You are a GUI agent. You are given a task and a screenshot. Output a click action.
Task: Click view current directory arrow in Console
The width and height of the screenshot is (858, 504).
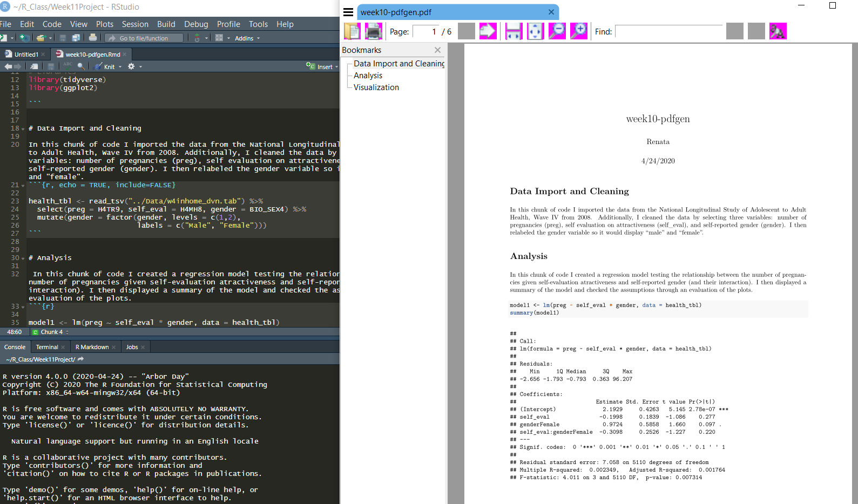81,359
